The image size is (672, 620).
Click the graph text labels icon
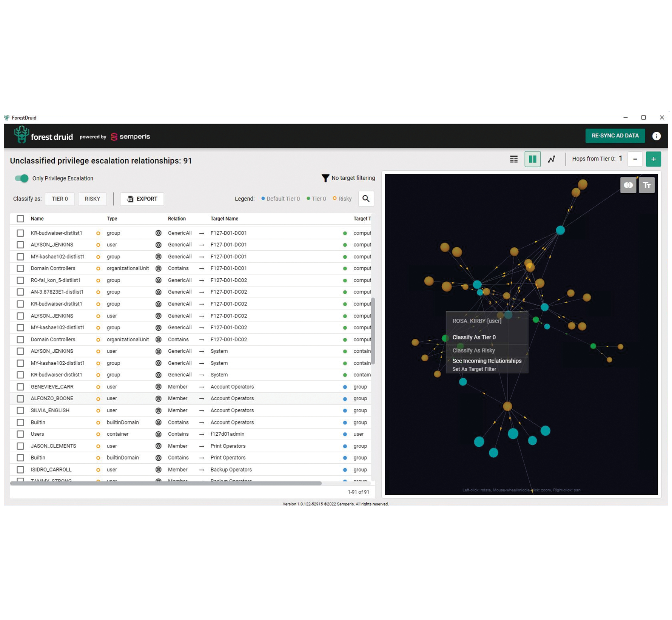(647, 185)
